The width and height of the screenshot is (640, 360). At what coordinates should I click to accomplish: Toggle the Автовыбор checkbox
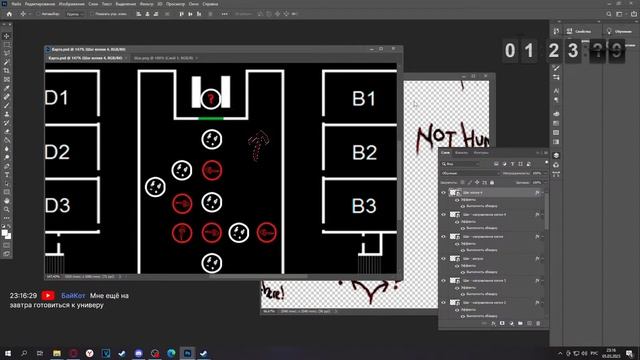(38, 14)
